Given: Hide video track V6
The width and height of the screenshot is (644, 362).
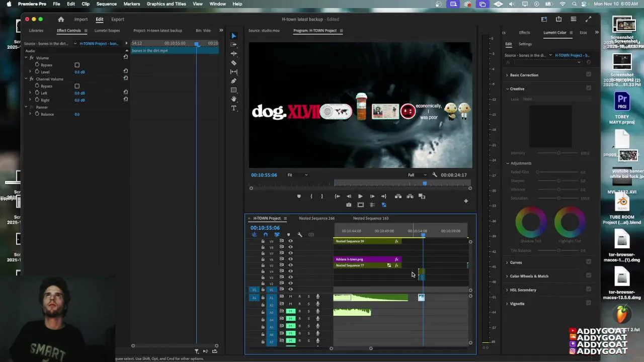Looking at the screenshot, I should pos(290,259).
